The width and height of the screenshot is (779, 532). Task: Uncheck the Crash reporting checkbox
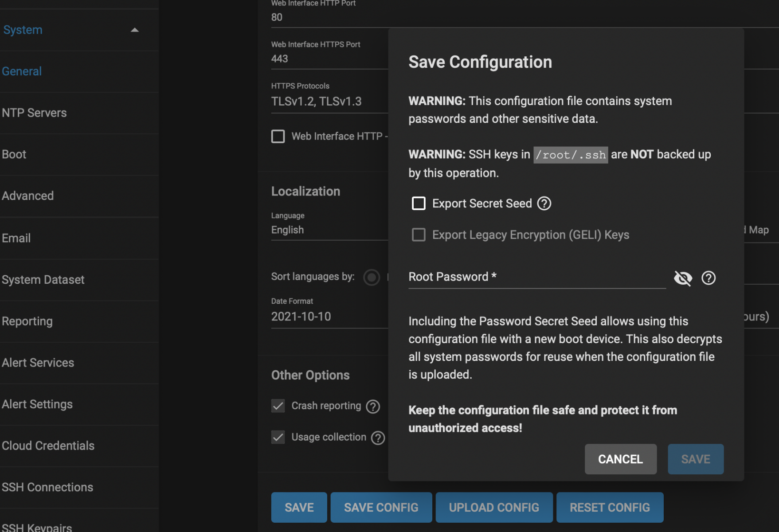point(278,406)
